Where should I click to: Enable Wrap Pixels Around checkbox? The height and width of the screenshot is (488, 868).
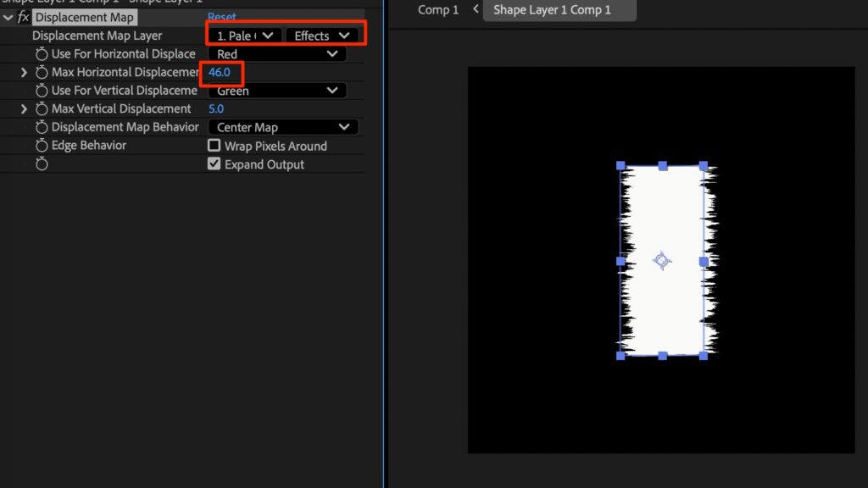[x=214, y=146]
